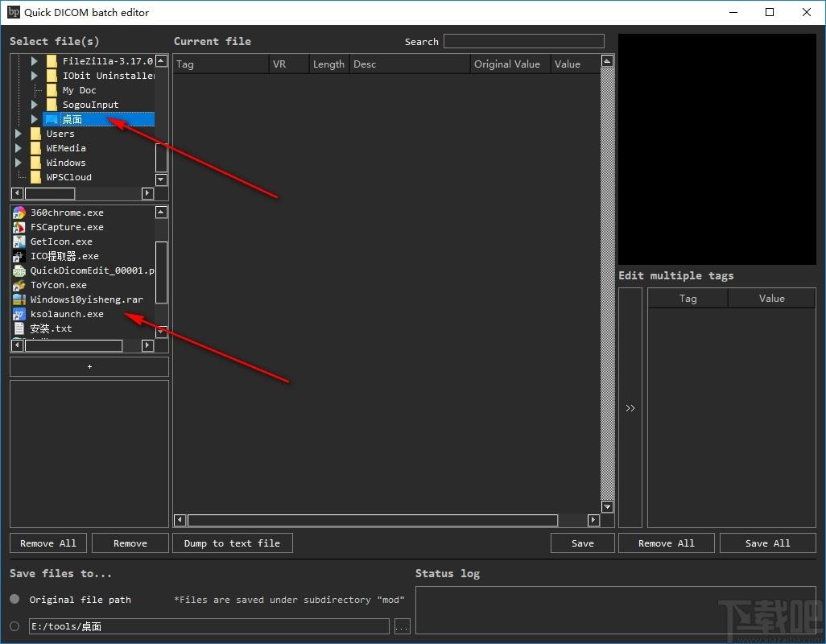Viewport: 826px width, 644px height.
Task: Expand the SogouInput folder node
Action: tap(35, 105)
